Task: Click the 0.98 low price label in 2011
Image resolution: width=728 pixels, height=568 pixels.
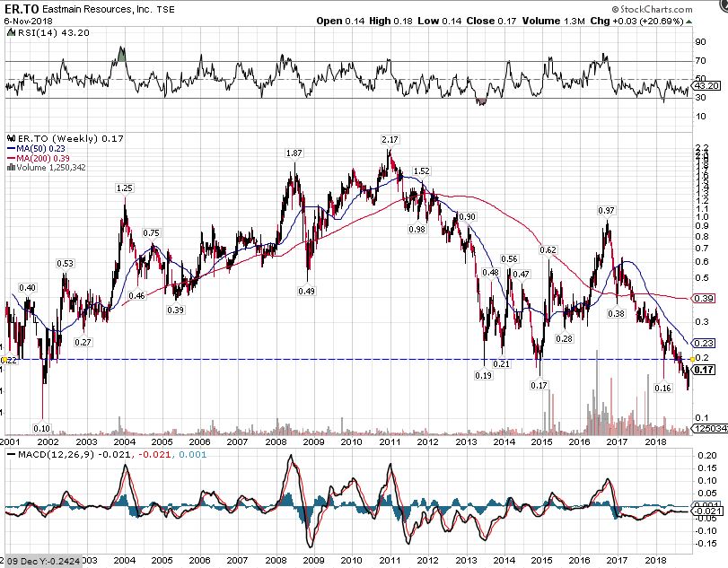Action: (x=417, y=229)
